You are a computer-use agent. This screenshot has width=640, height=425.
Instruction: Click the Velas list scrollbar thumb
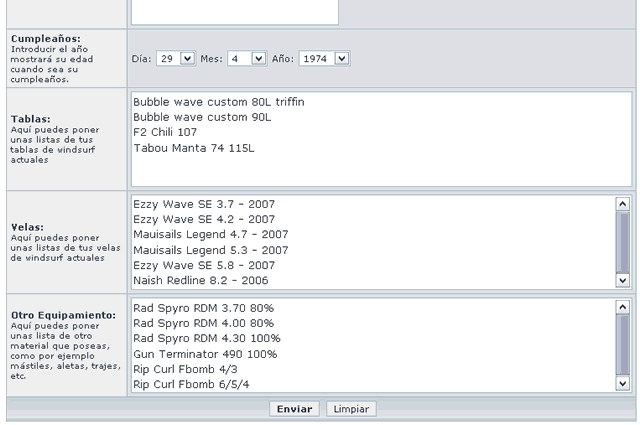point(624,240)
